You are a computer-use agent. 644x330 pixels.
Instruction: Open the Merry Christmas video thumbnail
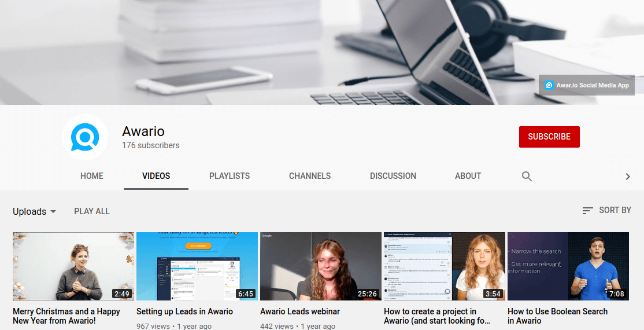point(73,266)
